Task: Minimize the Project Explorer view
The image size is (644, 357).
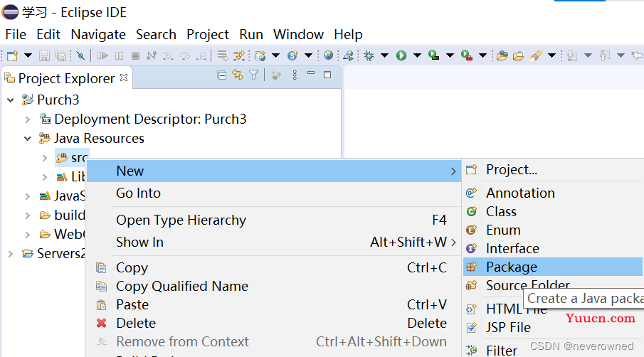Action: (311, 73)
